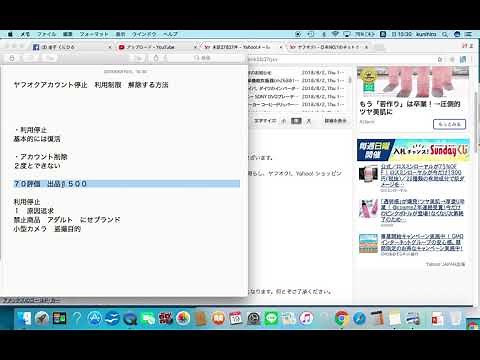Open the yellow Notes icon in Dock
Screen dimensions: 480x360
click(395, 319)
